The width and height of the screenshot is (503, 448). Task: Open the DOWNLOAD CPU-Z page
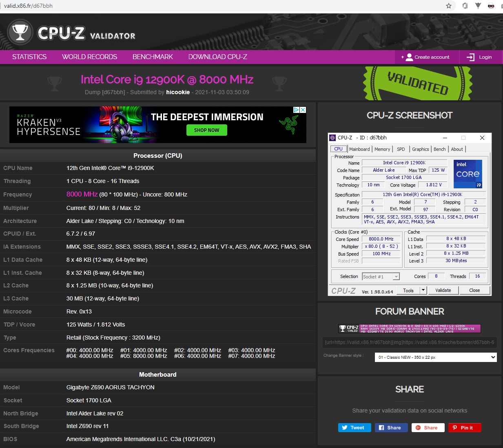pos(218,57)
